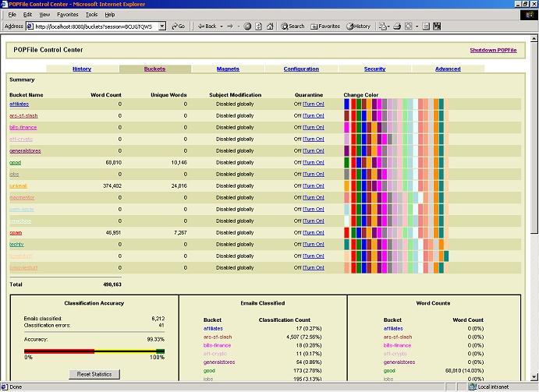This screenshot has width=539, height=392.
Task: Turn on quarantine for bills-finance bucket
Action: click(313, 128)
